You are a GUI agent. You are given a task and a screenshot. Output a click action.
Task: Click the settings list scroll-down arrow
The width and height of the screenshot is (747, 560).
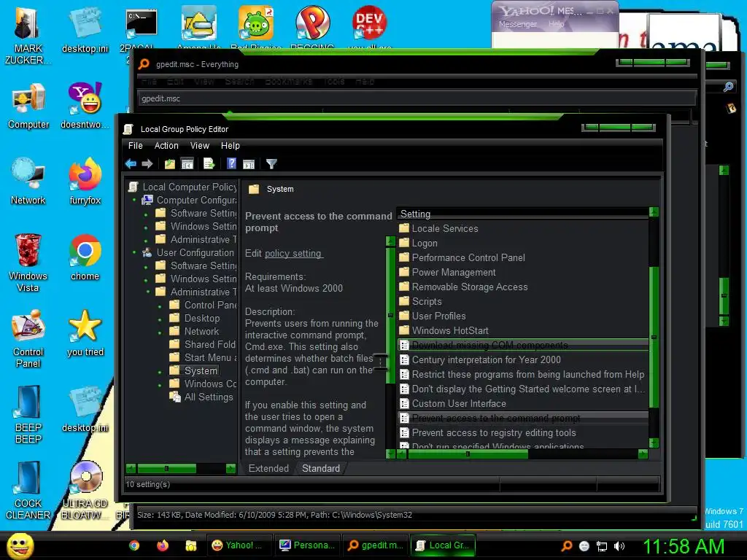tap(654, 443)
